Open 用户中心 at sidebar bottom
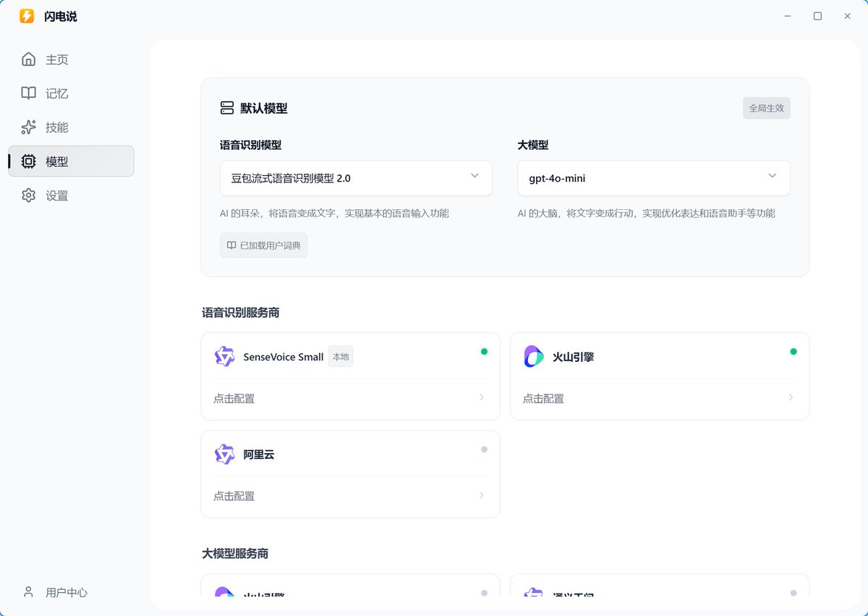Screen dimensions: 868x616 coord(71,592)
